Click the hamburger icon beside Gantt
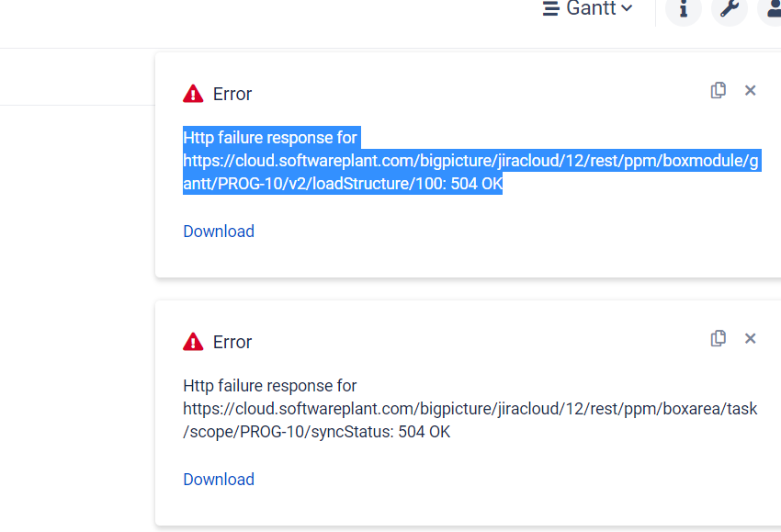 click(x=550, y=8)
